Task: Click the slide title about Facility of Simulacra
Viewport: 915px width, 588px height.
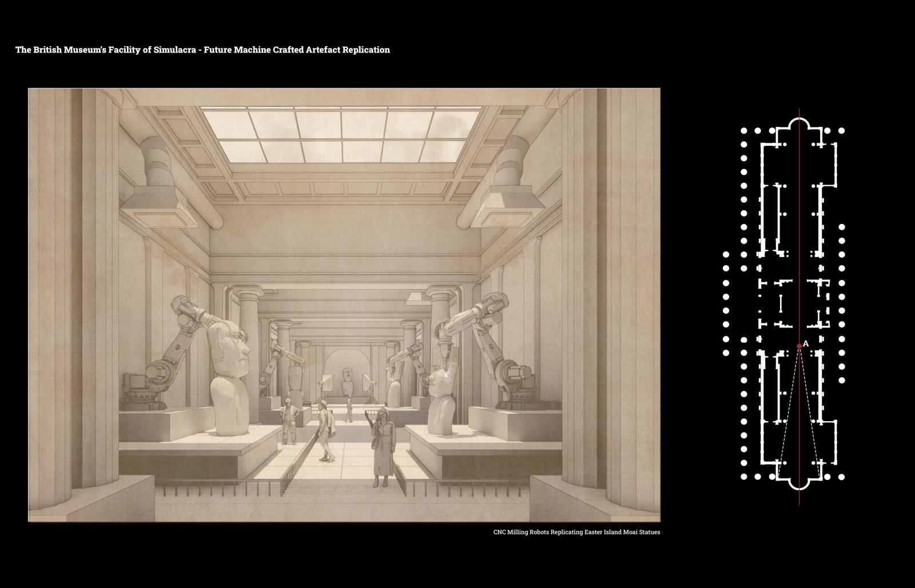Action: click(202, 50)
